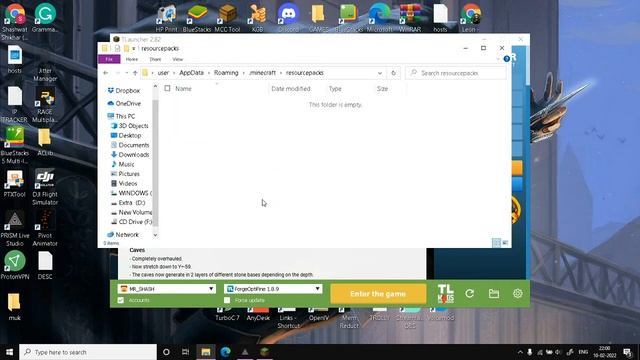
Task: Click the File Explorer taskbar icon
Action: [206, 352]
